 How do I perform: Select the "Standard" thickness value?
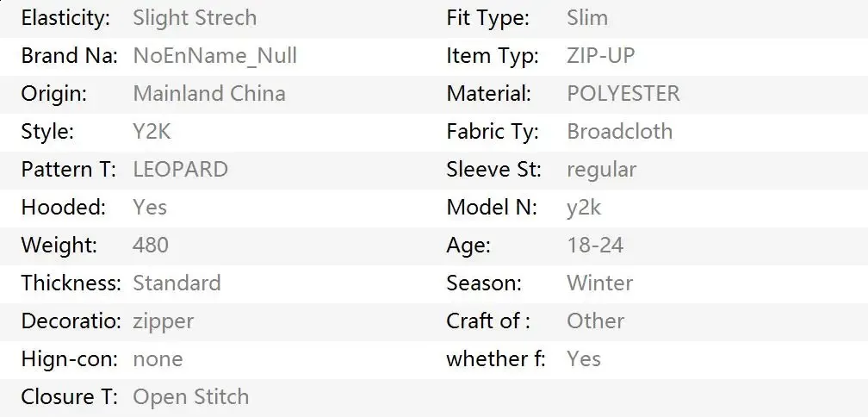point(177,283)
